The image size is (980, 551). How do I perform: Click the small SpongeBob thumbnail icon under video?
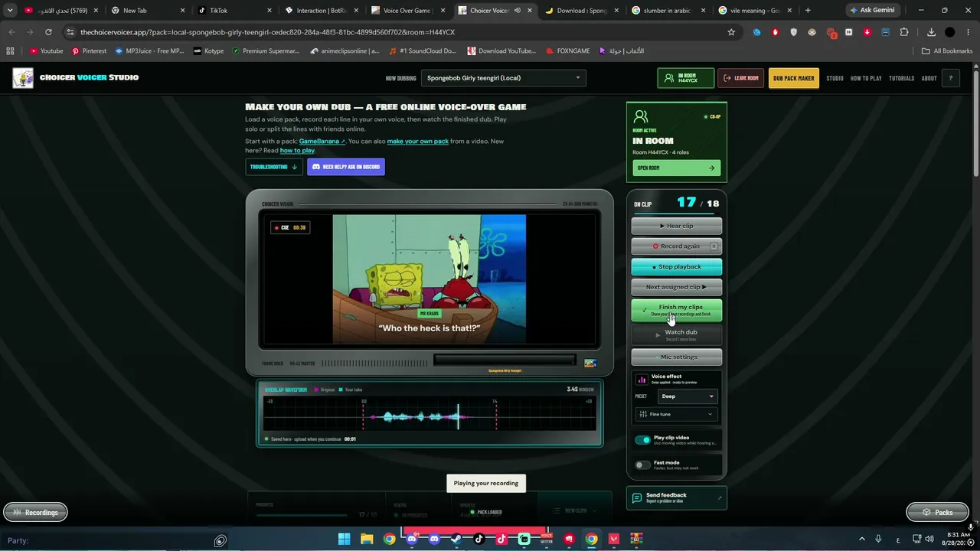590,363
